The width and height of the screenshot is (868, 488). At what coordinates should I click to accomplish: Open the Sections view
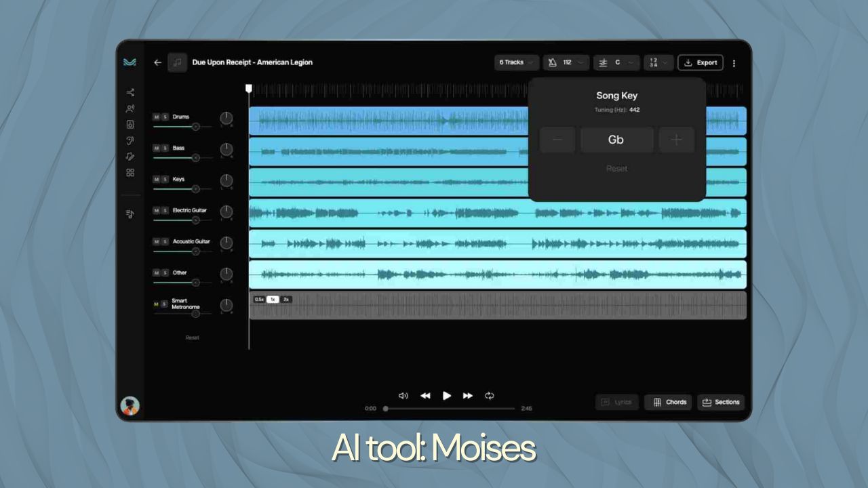click(721, 402)
